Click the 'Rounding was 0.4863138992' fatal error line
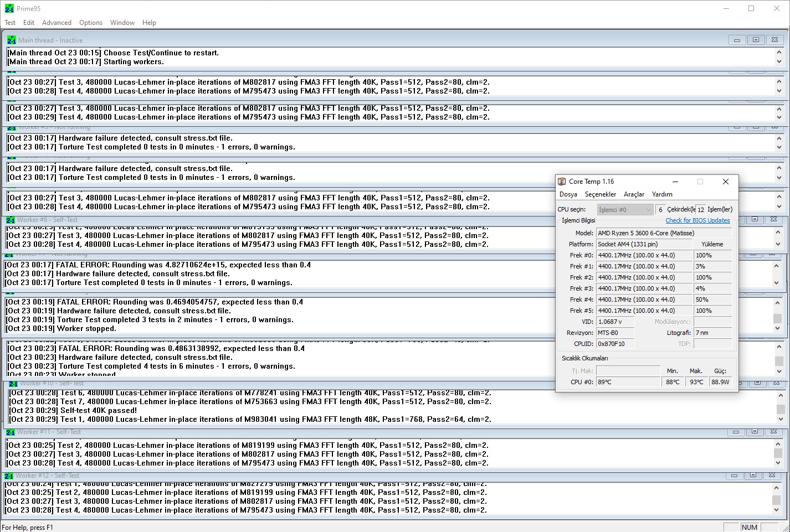Screen dimensions: 790x532 point(156,349)
